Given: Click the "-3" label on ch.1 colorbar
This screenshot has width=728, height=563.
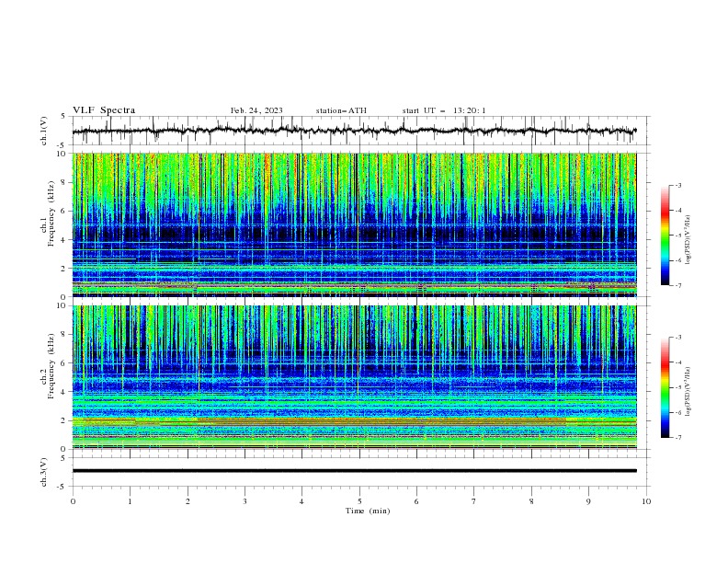Looking at the screenshot, I should click(677, 185).
